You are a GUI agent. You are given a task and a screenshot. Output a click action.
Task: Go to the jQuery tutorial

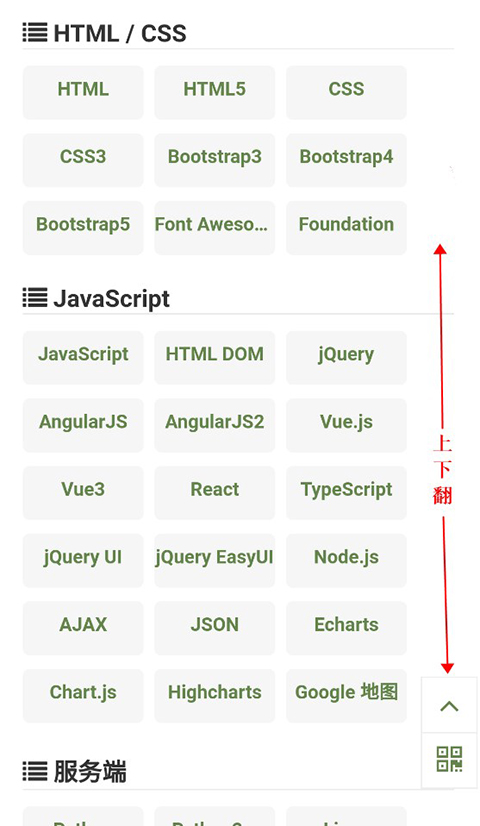click(346, 357)
